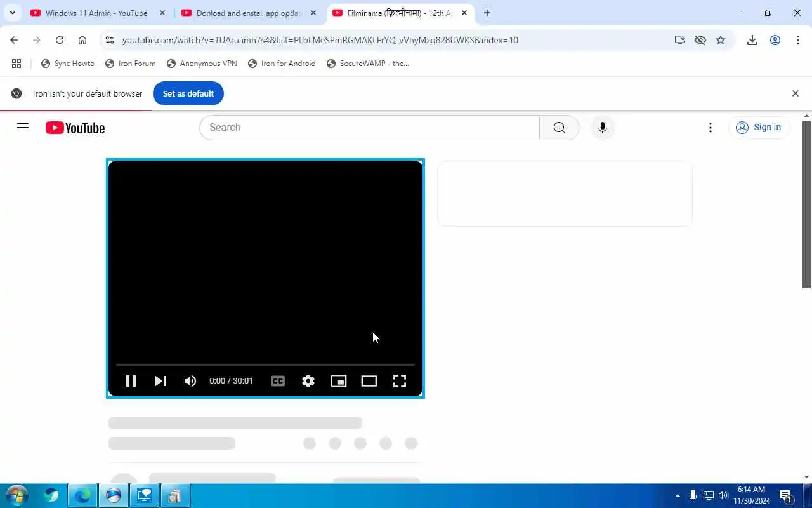
Task: Pause the YouTube video
Action: pyautogui.click(x=131, y=381)
